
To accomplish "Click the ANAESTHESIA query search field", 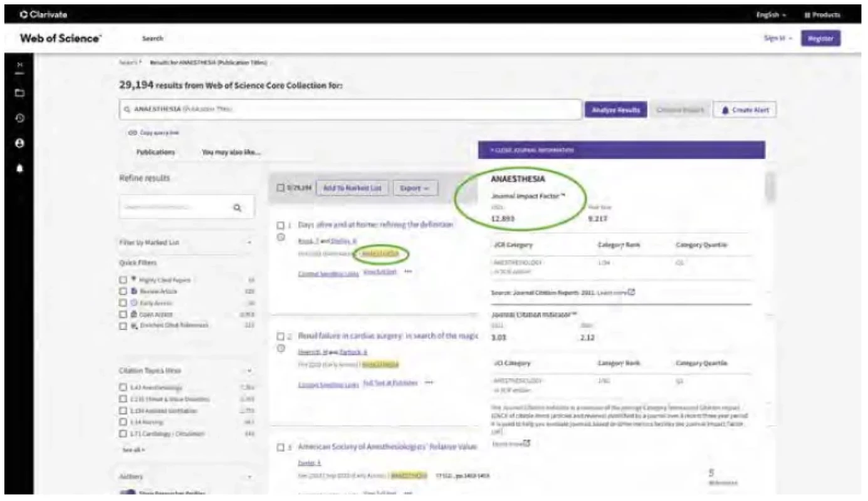I will click(350, 110).
